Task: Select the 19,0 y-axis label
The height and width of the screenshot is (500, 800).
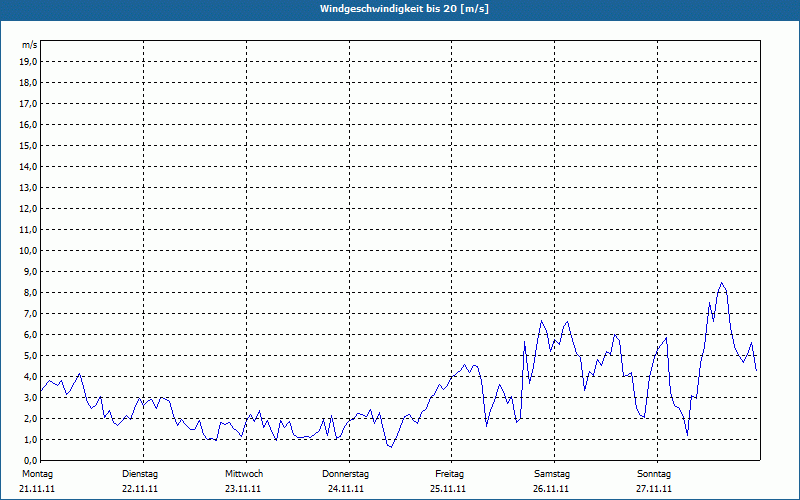Action: pyautogui.click(x=28, y=62)
